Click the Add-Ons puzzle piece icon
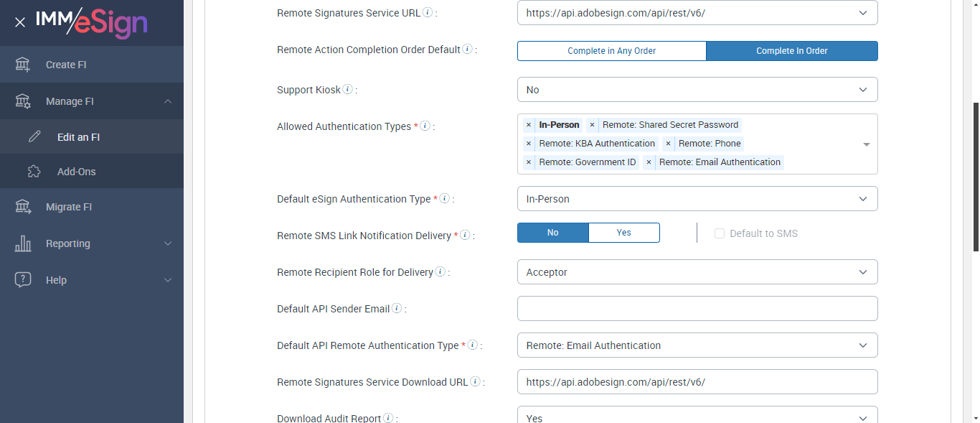 coord(34,172)
